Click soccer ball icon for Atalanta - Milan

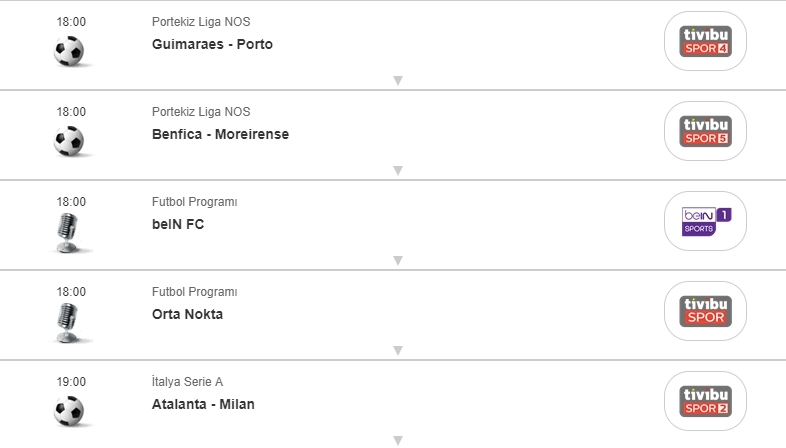[69, 411]
